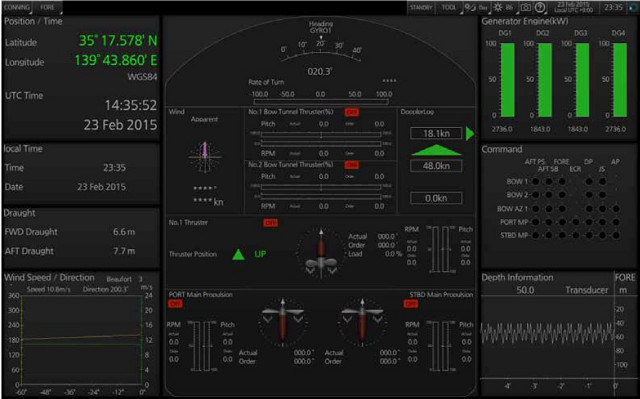Click the No.1 Bow Thruster pitch bar
This screenshot has height=399, width=640.
pos(321,134)
